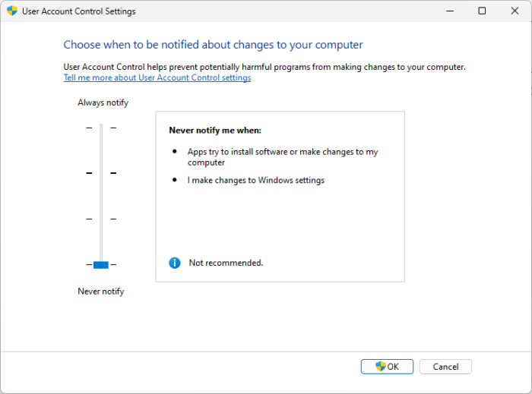Screen dimensions: 532x394
Task: Click the second tick mark from top on slider
Action: (x=101, y=173)
